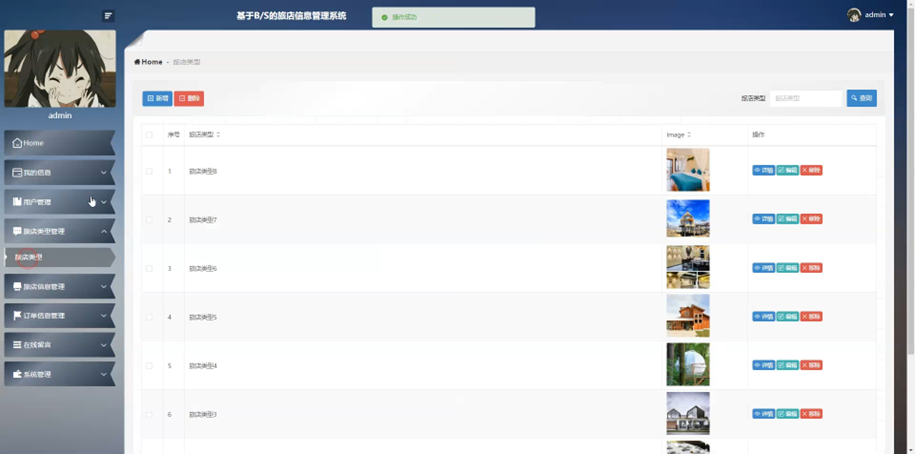
Task: Go to Home in the sidebar
Action: click(x=60, y=143)
